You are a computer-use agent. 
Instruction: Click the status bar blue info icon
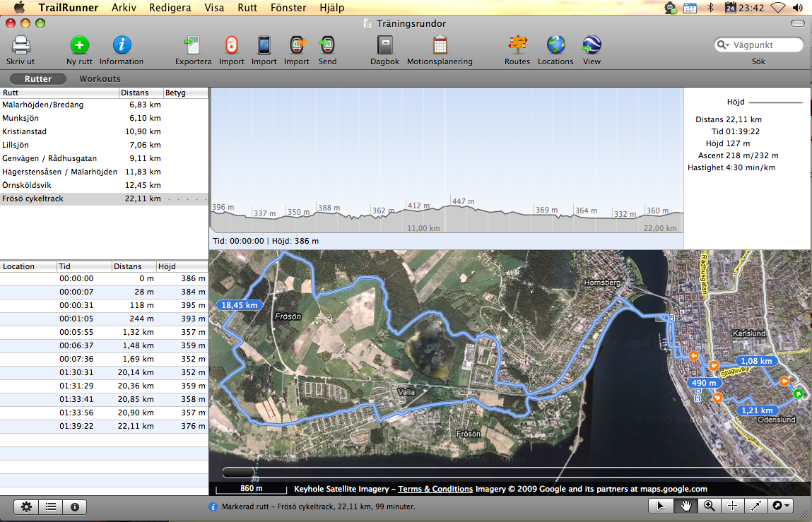pyautogui.click(x=213, y=507)
